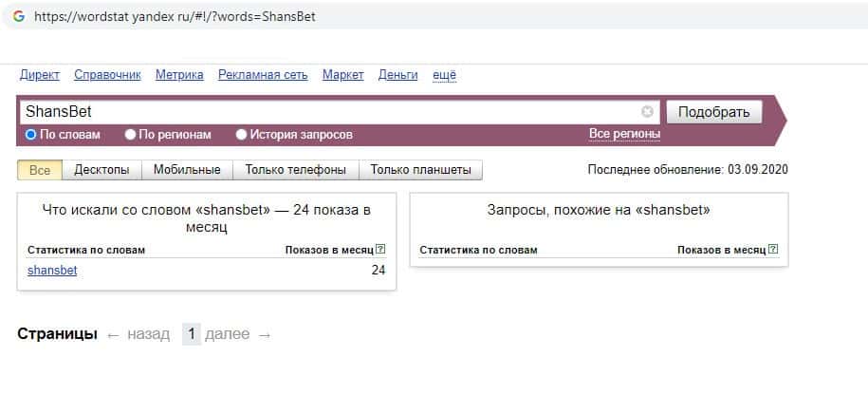Click Статистика по словам header in right panel
This screenshot has height=395, width=868.
coord(478,250)
